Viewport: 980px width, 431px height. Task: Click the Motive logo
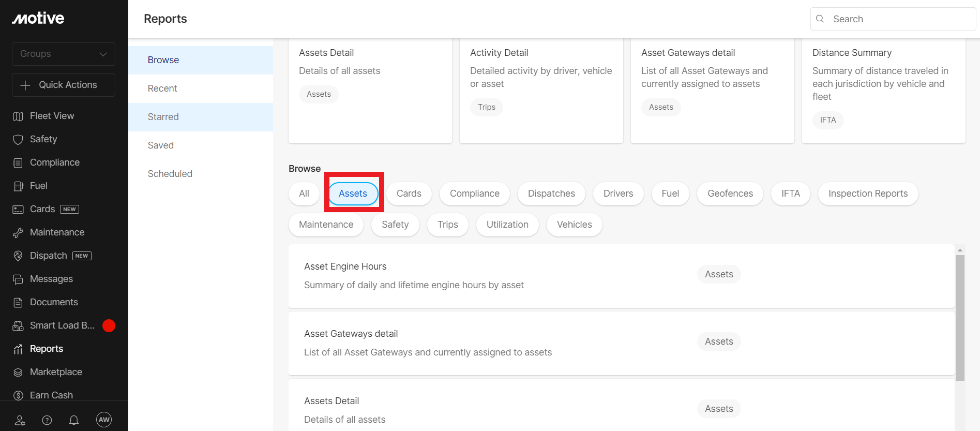coord(38,18)
